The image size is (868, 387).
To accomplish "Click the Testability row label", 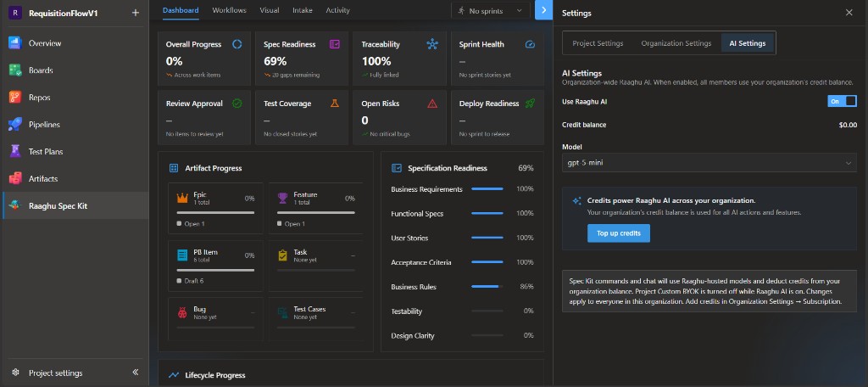I will (x=406, y=311).
